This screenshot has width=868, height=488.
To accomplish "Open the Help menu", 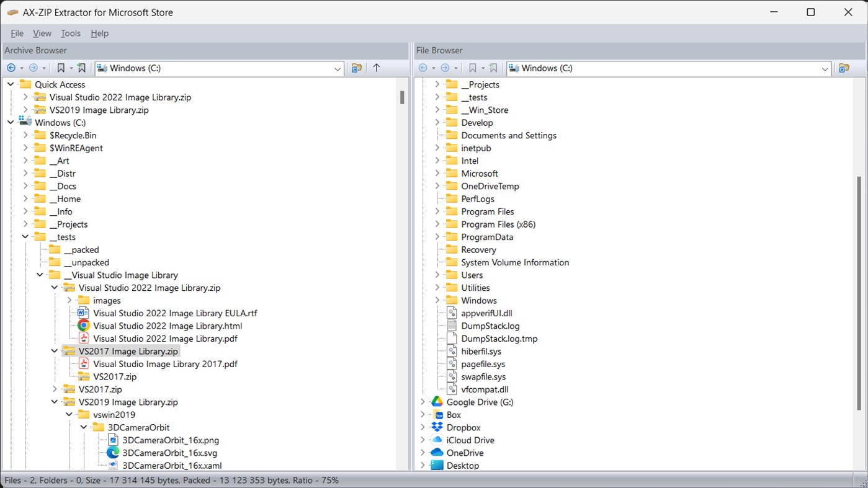I will 99,33.
